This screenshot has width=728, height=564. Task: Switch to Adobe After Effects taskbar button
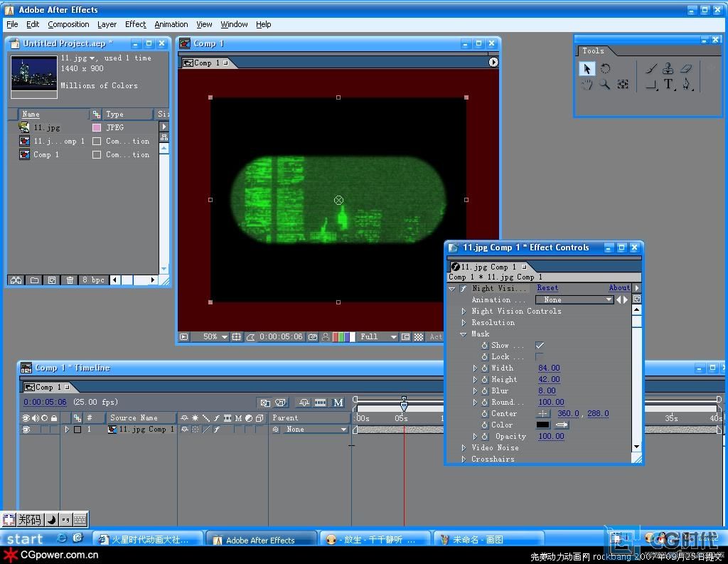261,539
